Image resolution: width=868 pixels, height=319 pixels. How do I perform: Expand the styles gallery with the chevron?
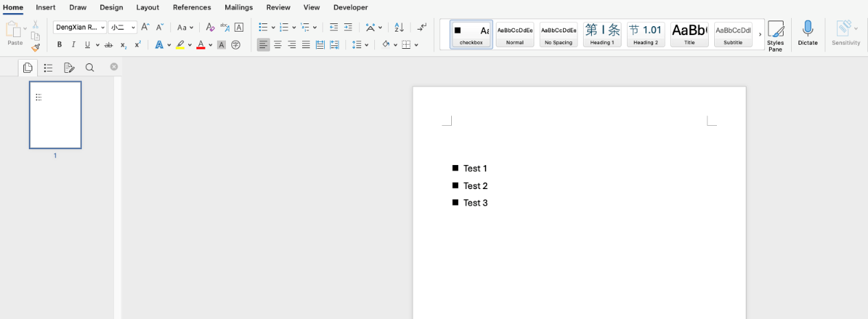[760, 34]
